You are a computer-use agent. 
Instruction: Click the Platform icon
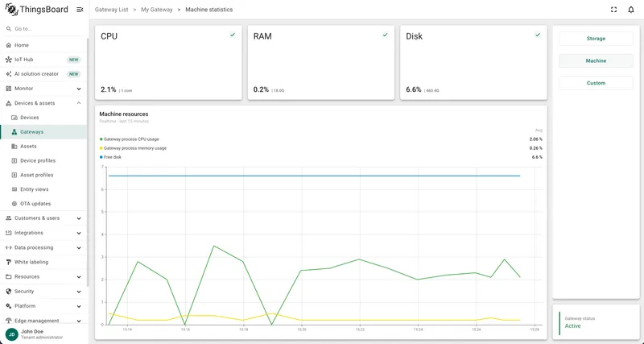coord(9,306)
